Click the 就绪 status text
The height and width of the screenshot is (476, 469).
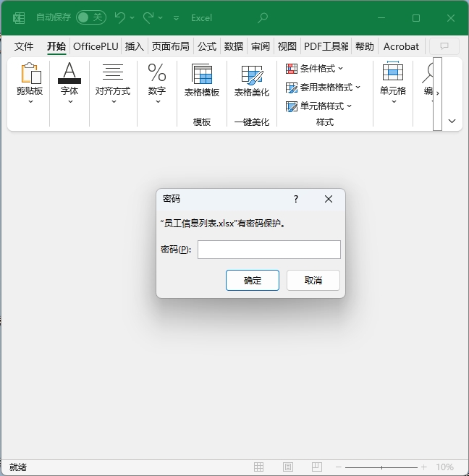tap(18, 467)
